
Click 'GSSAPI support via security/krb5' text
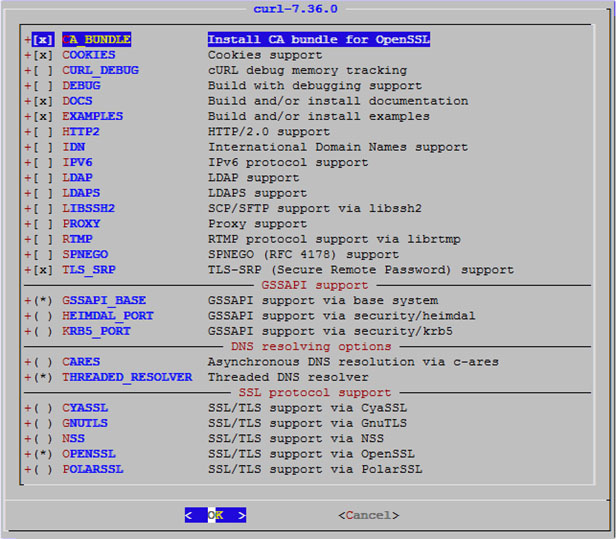(x=330, y=331)
